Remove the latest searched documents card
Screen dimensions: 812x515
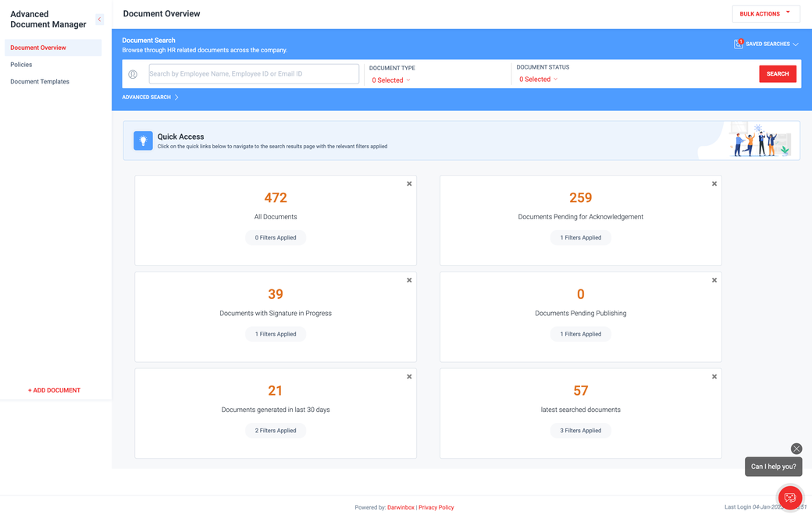coord(714,376)
